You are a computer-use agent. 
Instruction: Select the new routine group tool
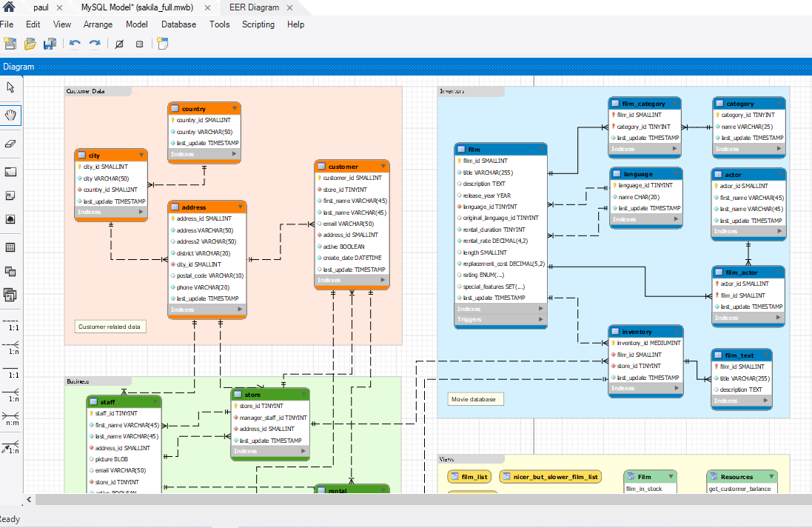tap(10, 295)
